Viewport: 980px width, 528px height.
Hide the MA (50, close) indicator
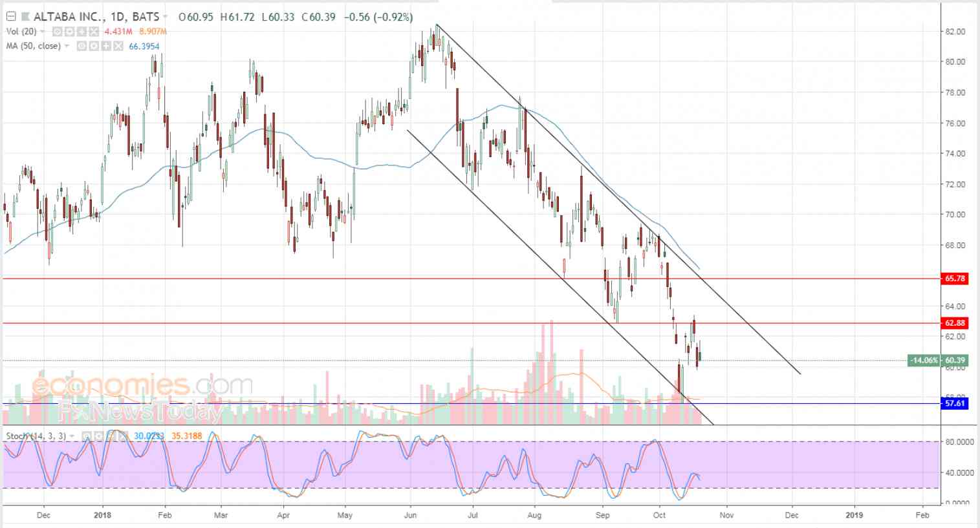[81, 46]
